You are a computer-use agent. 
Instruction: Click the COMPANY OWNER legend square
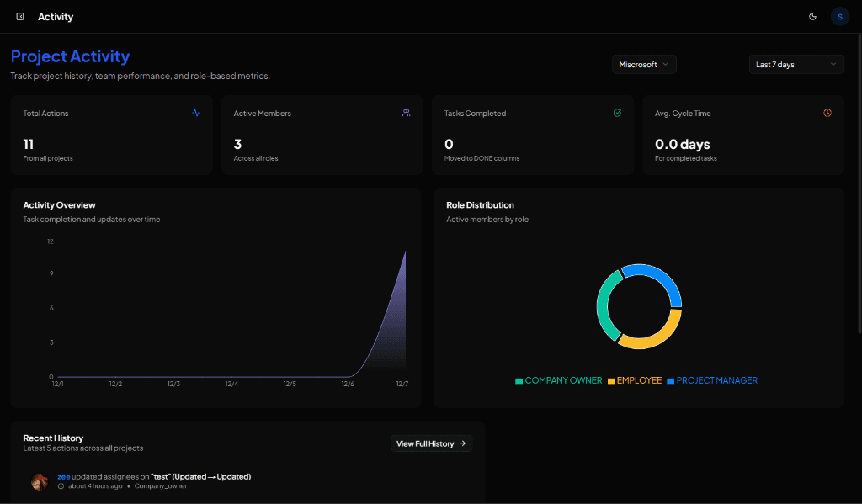519,380
